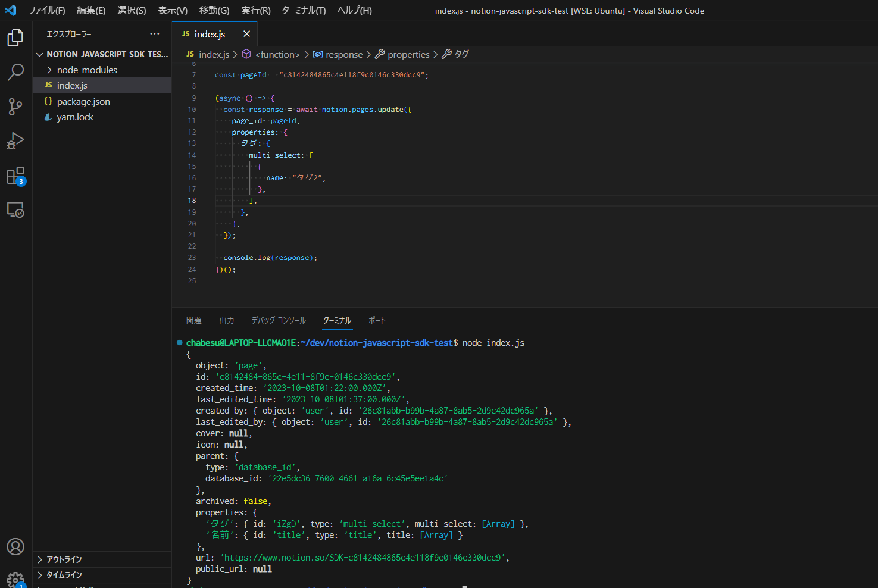Switch to the デバッグ コンソール tab

click(279, 320)
